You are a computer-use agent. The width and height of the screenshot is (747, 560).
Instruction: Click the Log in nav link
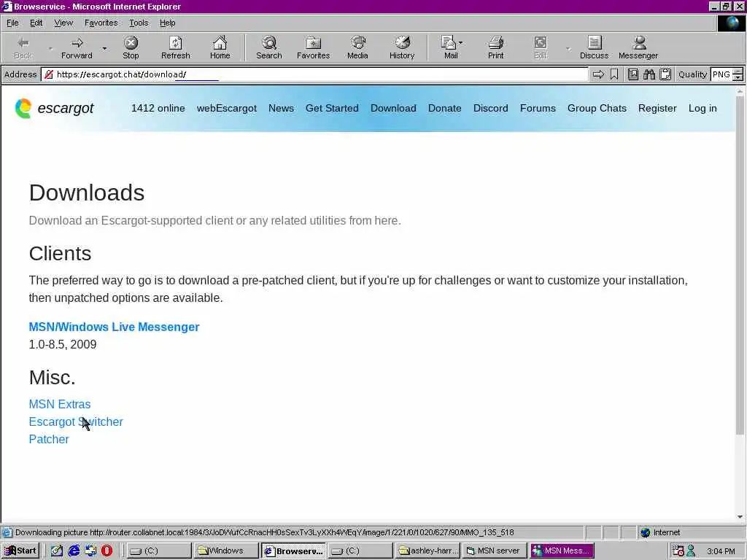point(703,108)
